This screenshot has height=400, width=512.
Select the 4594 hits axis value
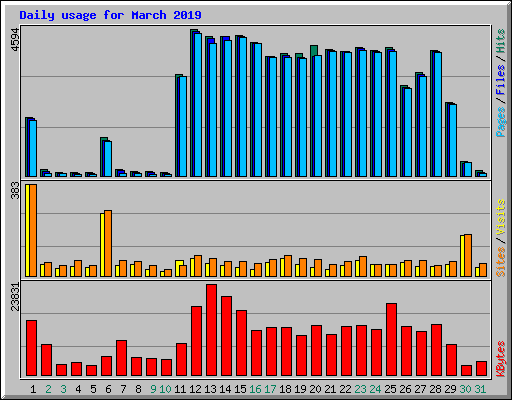click(15, 39)
